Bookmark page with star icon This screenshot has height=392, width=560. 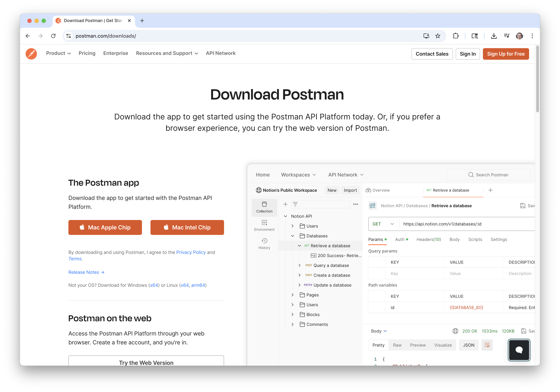pyautogui.click(x=438, y=36)
